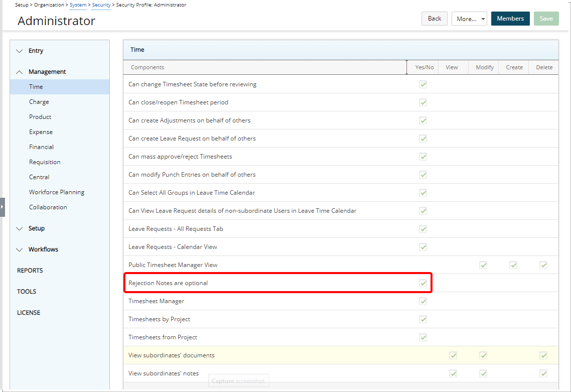The image size is (571, 392).
Task: Click the Back button
Action: pyautogui.click(x=435, y=19)
